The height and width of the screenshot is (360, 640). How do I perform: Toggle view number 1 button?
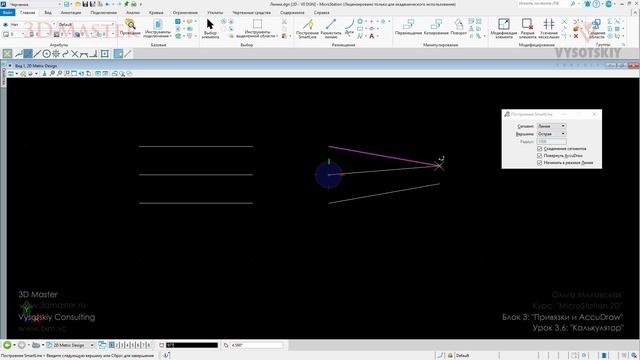coord(111,345)
